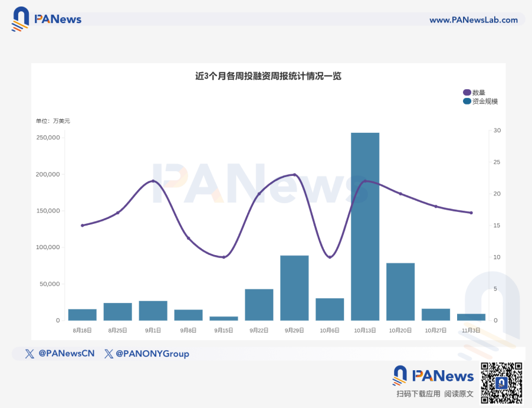The image size is (532, 408).
Task: Select the 9月29日 bar in the chart
Action: (x=294, y=288)
